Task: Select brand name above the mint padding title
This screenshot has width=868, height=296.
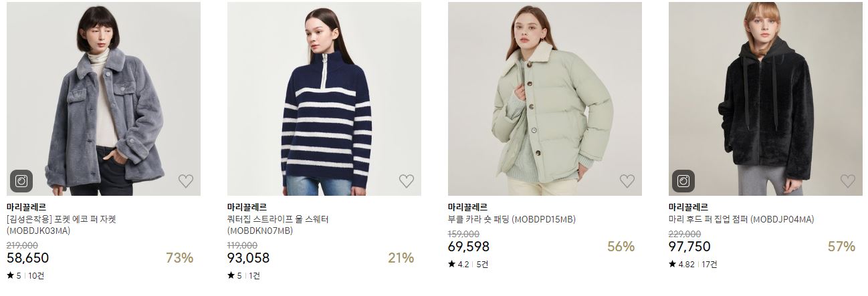Action: pos(467,207)
